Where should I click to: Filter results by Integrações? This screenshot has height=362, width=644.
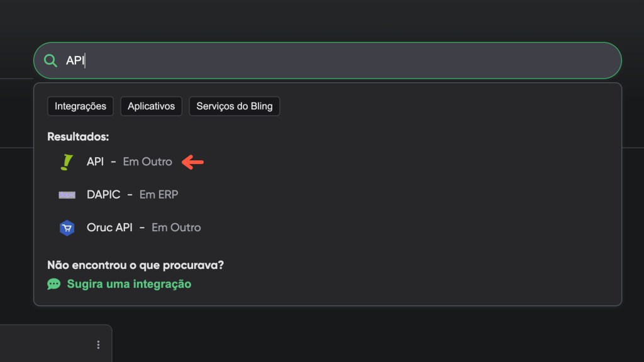point(80,106)
